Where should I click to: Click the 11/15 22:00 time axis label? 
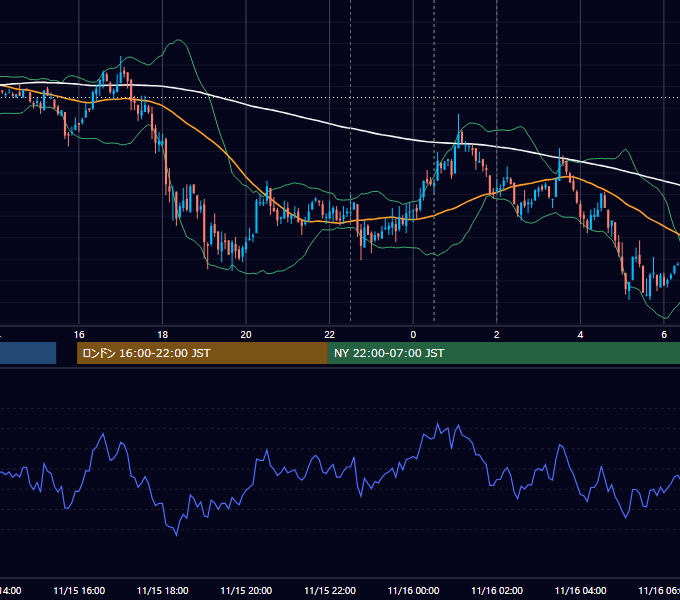click(x=330, y=590)
